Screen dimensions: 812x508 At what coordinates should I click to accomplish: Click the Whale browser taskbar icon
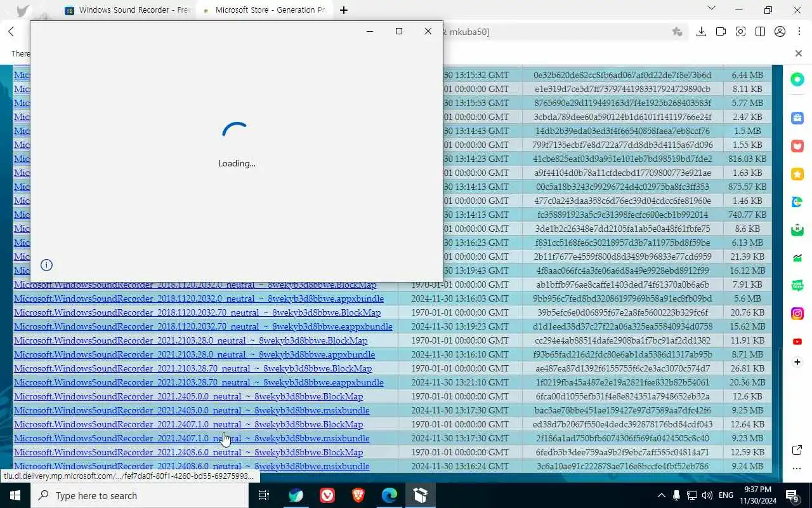296,495
